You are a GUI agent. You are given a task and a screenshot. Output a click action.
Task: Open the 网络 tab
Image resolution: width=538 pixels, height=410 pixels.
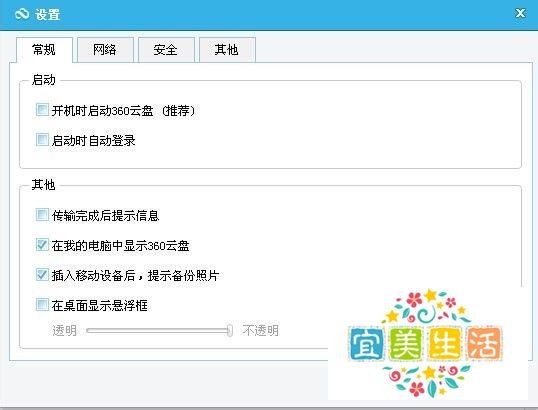click(105, 50)
